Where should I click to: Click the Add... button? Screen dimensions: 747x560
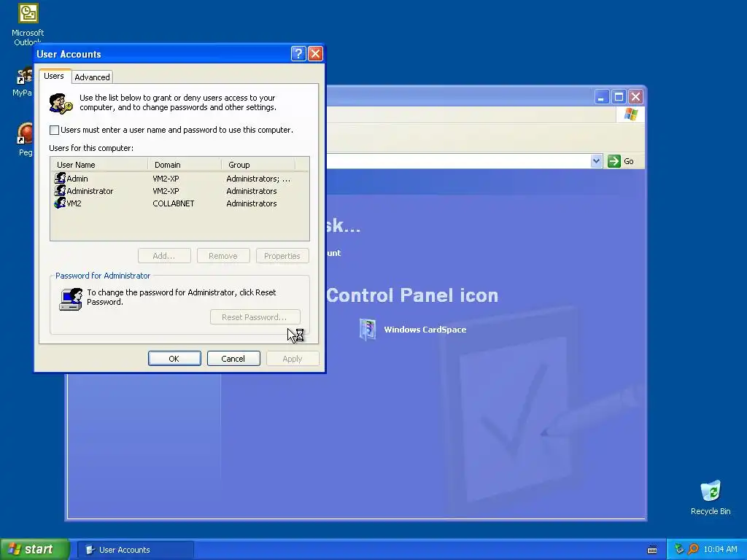click(x=164, y=256)
